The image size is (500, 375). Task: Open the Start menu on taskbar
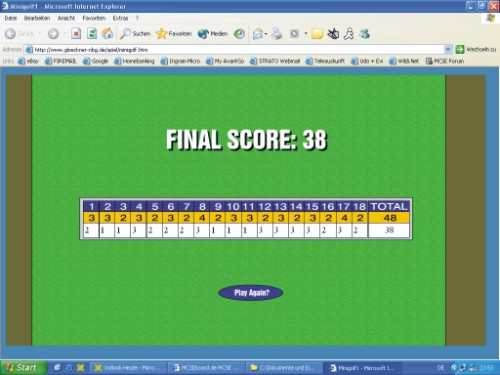pos(23,367)
